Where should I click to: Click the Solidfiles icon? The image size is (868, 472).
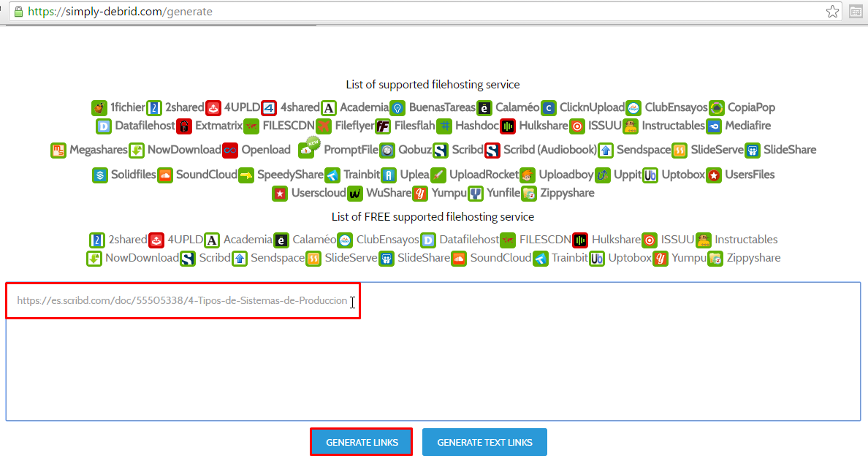click(x=100, y=175)
